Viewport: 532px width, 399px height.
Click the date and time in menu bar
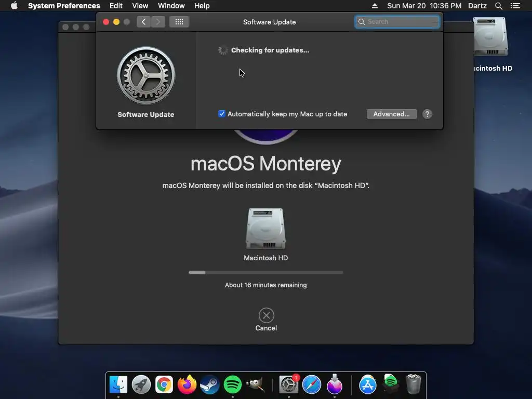click(424, 6)
